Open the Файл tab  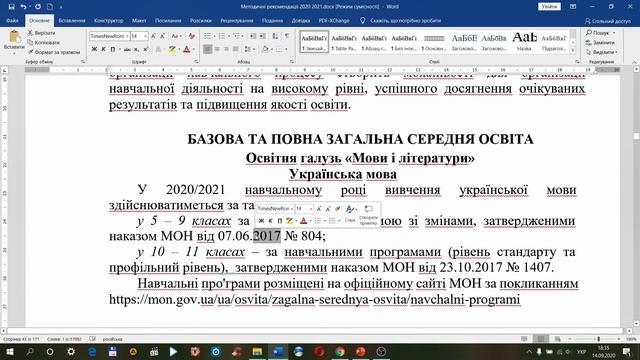pyautogui.click(x=12, y=20)
